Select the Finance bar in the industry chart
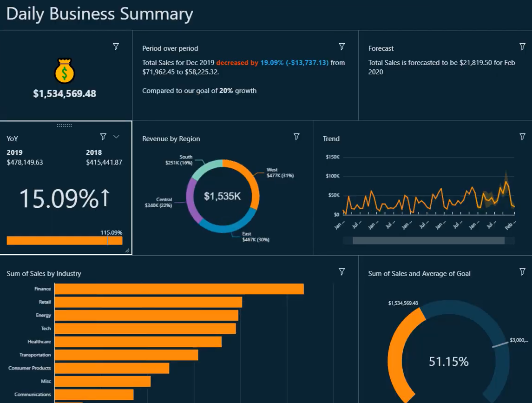532x403 pixels. tap(177, 289)
